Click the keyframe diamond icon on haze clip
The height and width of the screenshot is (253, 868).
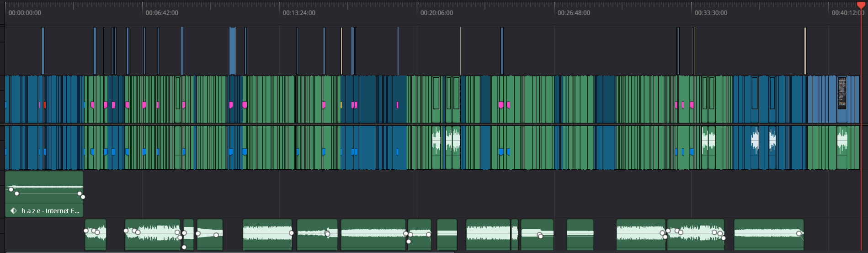pyautogui.click(x=14, y=211)
